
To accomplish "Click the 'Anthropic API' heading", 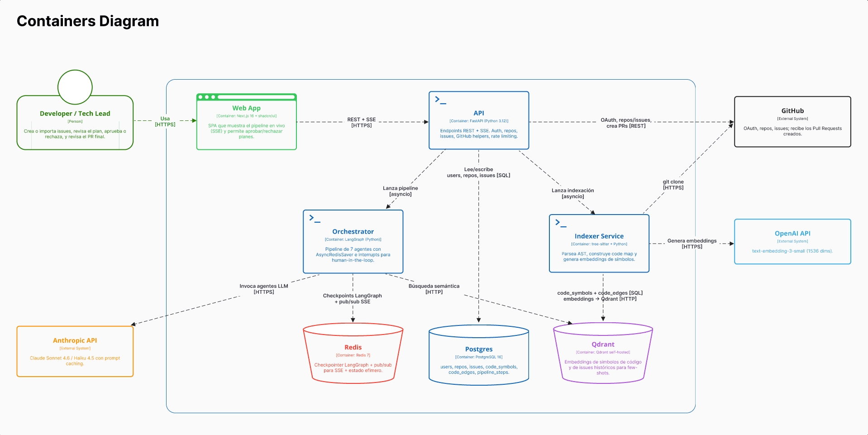I will click(x=75, y=340).
